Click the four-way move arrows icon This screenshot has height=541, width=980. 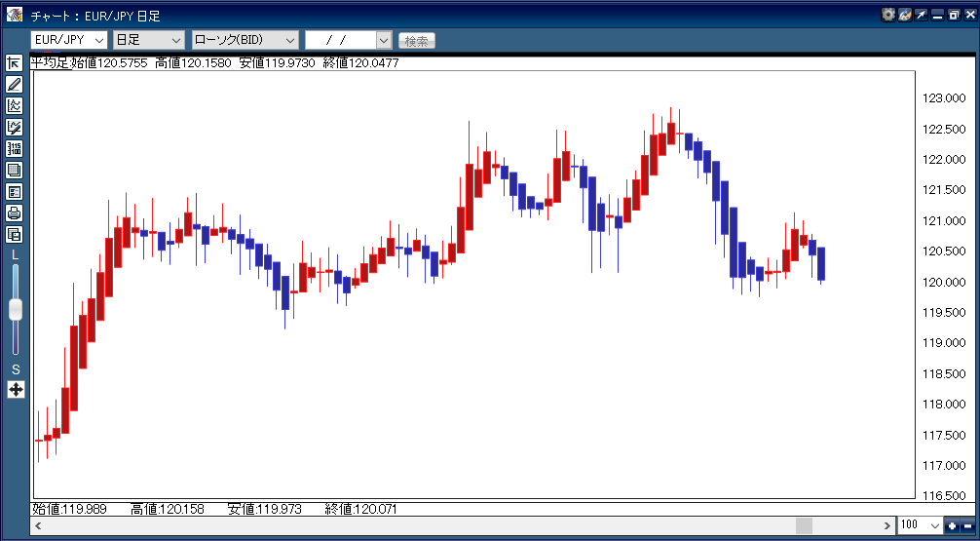pos(16,390)
